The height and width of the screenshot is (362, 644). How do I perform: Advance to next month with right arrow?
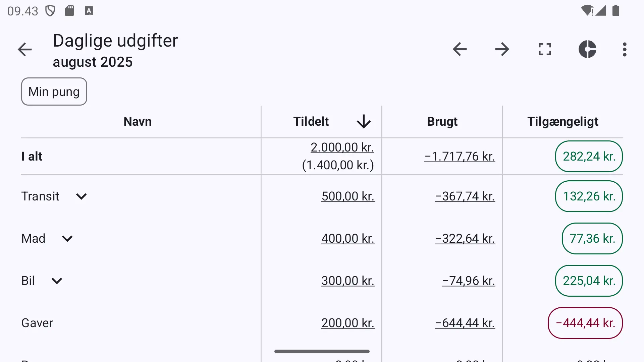coord(502,49)
